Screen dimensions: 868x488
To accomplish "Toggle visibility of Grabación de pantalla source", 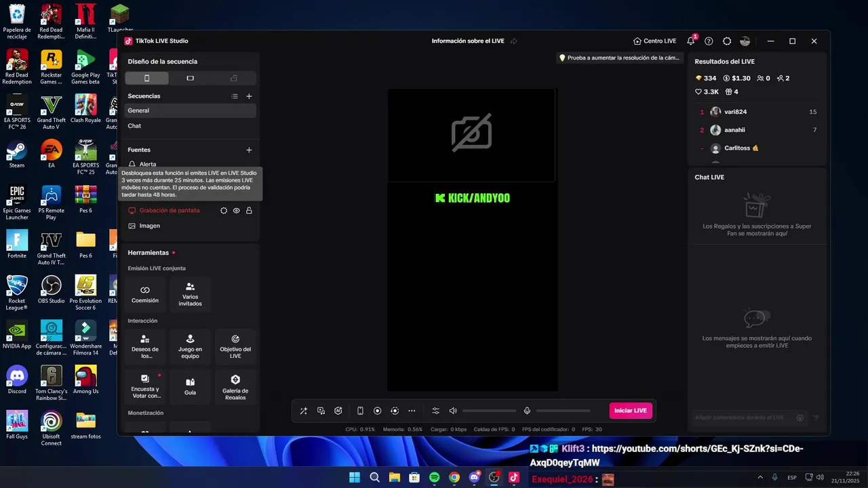I will tap(237, 211).
